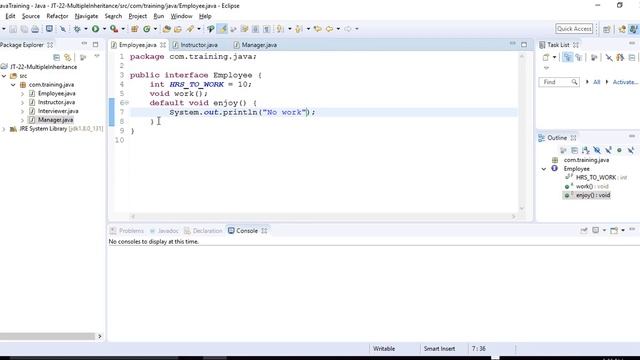The width and height of the screenshot is (640, 360).
Task: Collapse Employee node in Outline
Action: click(544, 169)
